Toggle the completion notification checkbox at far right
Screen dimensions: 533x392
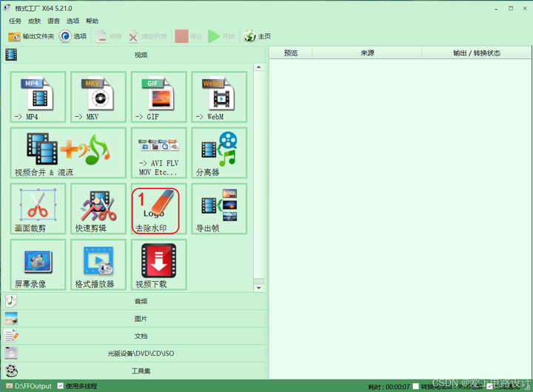[489, 386]
